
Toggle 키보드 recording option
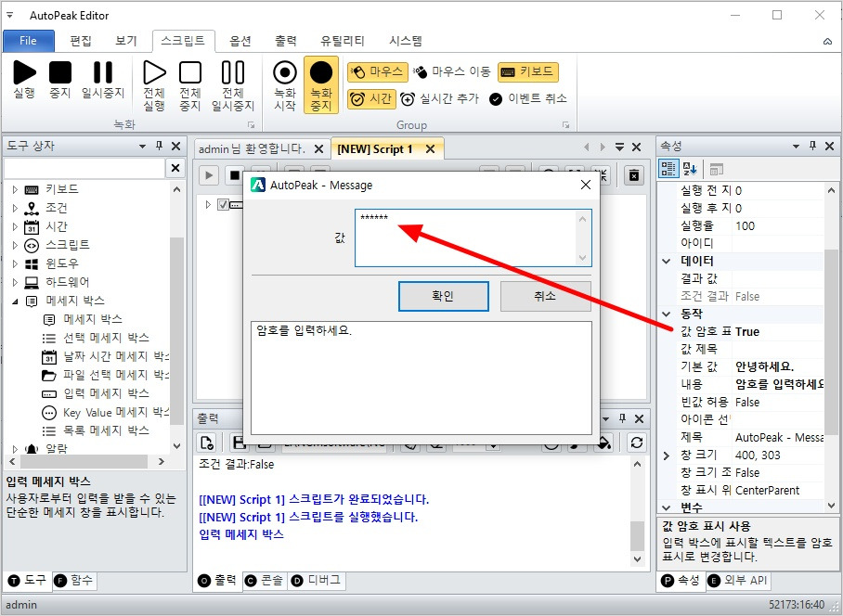tap(528, 71)
